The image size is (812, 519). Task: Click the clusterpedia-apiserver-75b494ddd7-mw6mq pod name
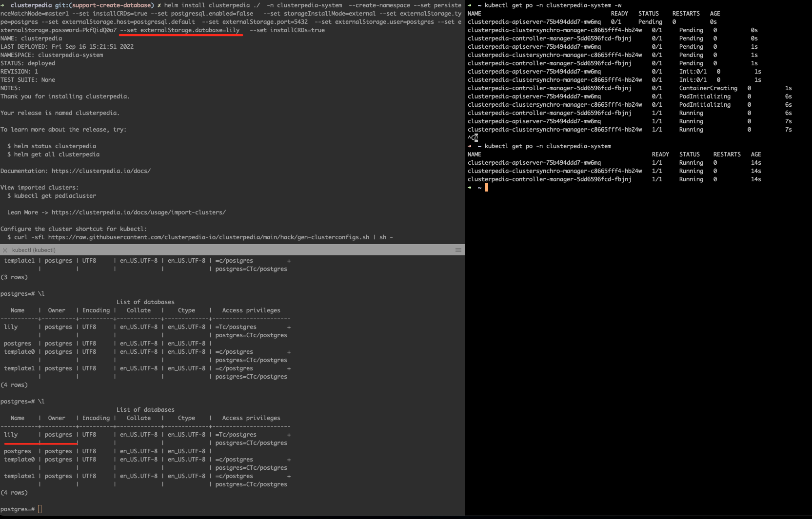coord(534,162)
